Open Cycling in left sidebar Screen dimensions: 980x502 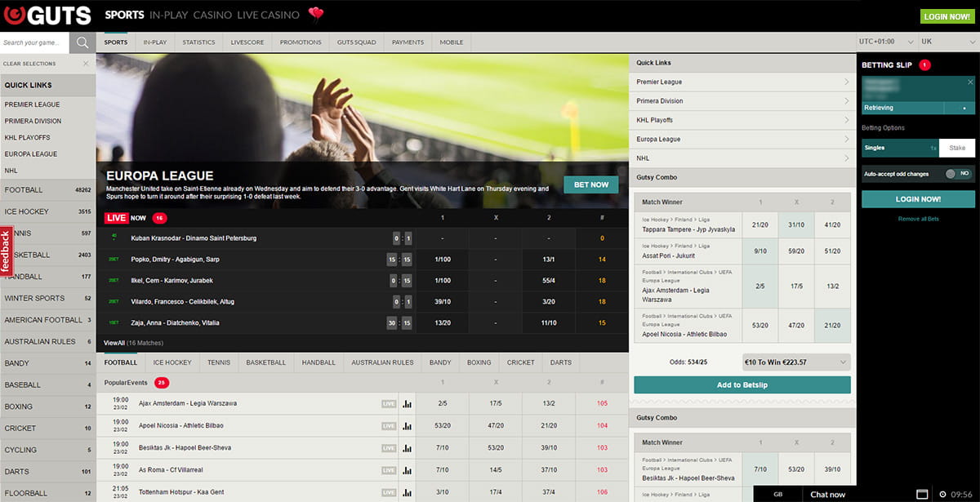point(47,450)
